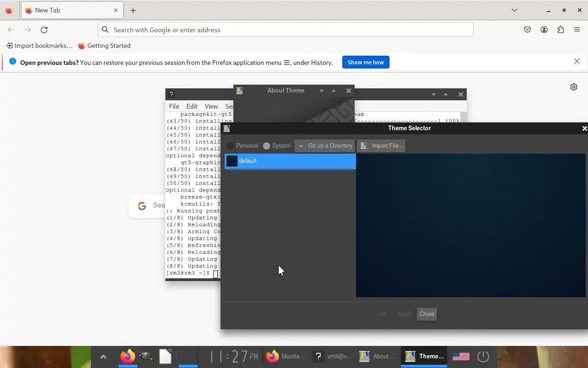Click the Show me how button

coord(366,63)
